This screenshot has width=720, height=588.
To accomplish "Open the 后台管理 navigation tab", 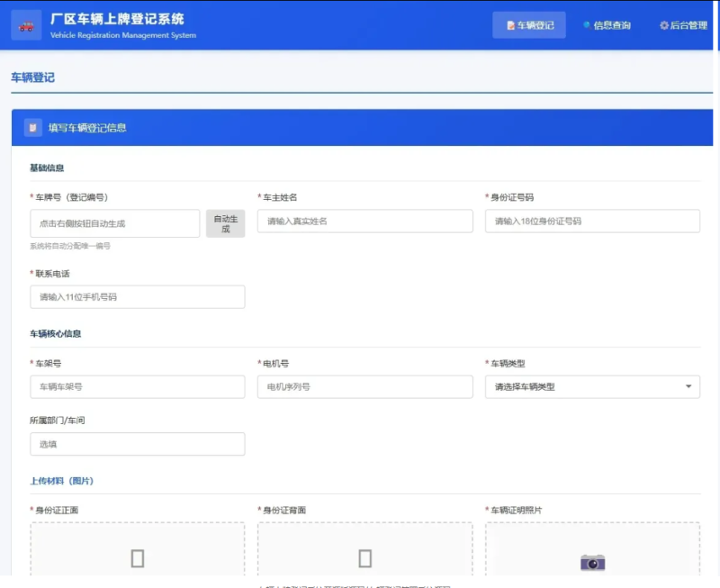I will tap(683, 25).
